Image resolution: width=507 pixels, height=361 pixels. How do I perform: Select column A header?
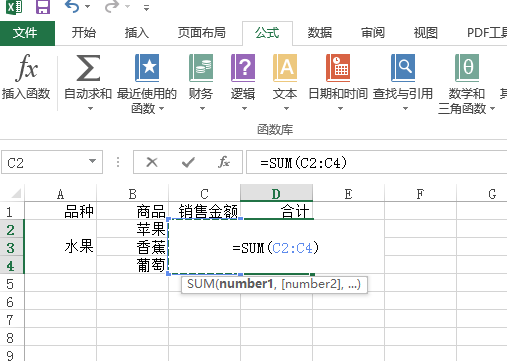coord(60,194)
